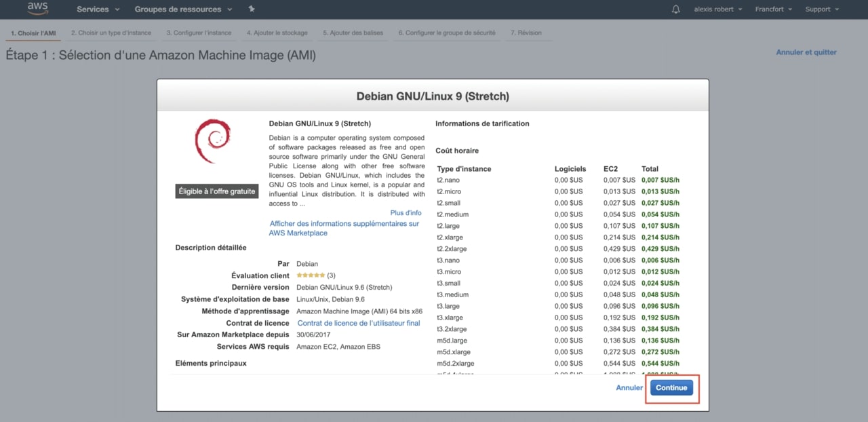Click Annuler et quitter link
Viewport: 868px width, 422px height.
point(806,52)
